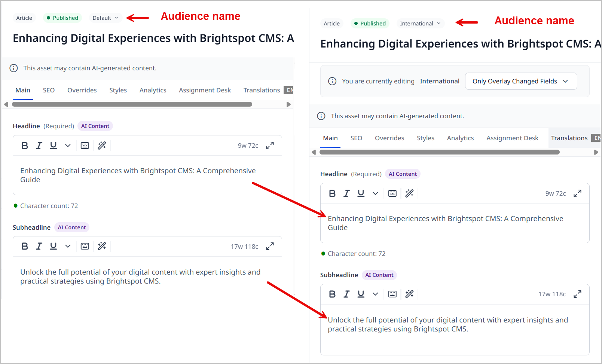Screen dimensions: 602x364
Task: Open the AI magic wand tool for Headline
Action: pyautogui.click(x=102, y=146)
